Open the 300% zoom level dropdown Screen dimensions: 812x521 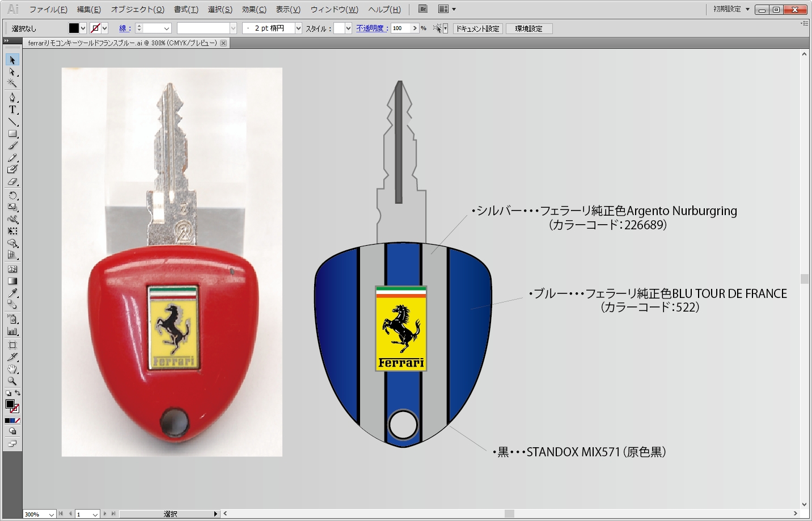(x=51, y=514)
